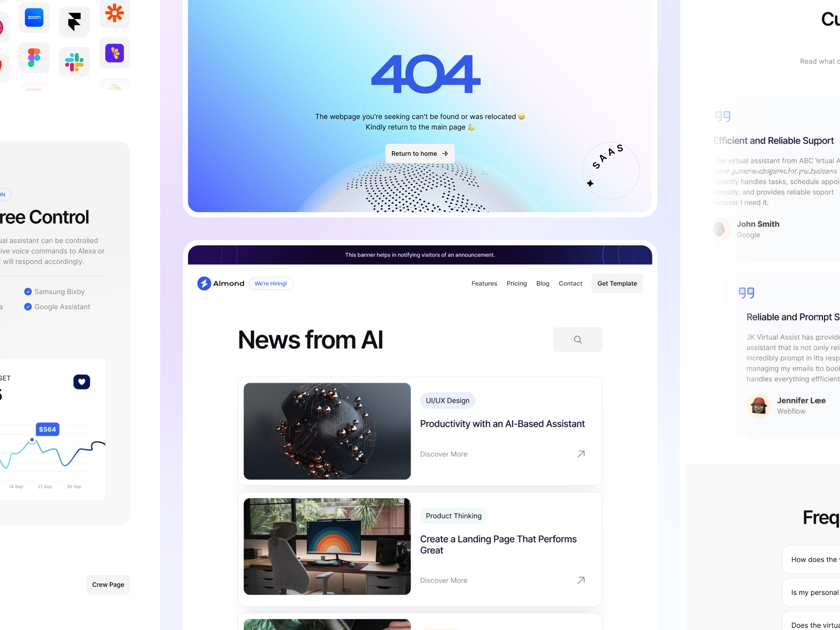
Task: Click the Get Template button
Action: [616, 284]
